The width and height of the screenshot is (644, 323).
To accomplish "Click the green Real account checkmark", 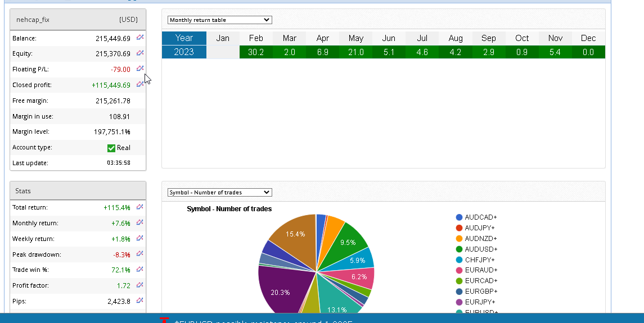I will (x=111, y=148).
